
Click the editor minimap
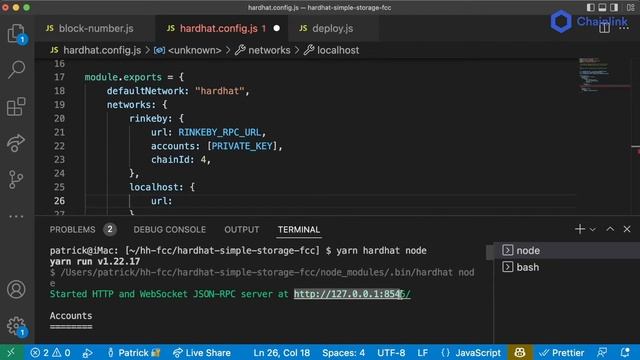[604, 75]
